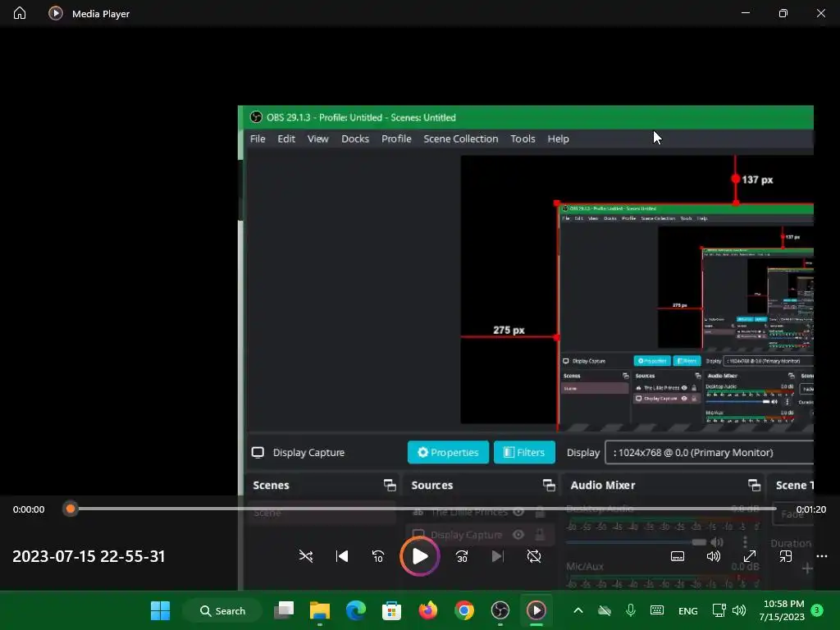Open the subtitles/captions icon
The width and height of the screenshot is (840, 630).
[x=677, y=556]
